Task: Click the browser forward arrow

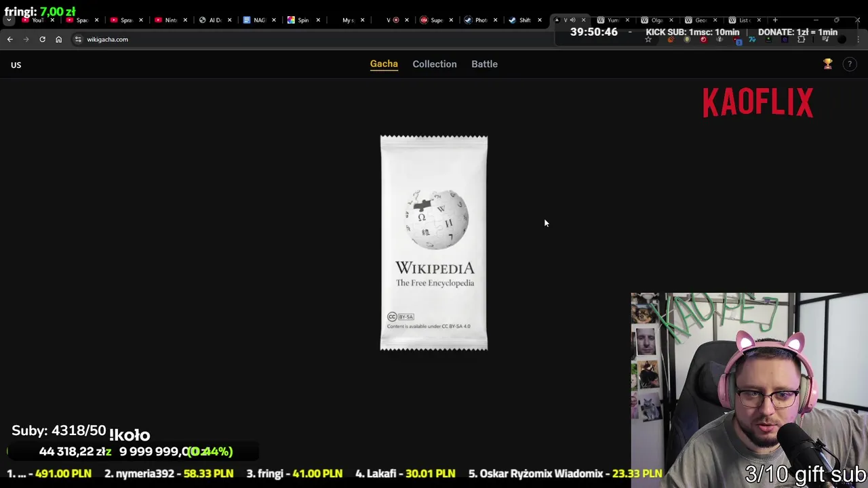Action: 26,39
